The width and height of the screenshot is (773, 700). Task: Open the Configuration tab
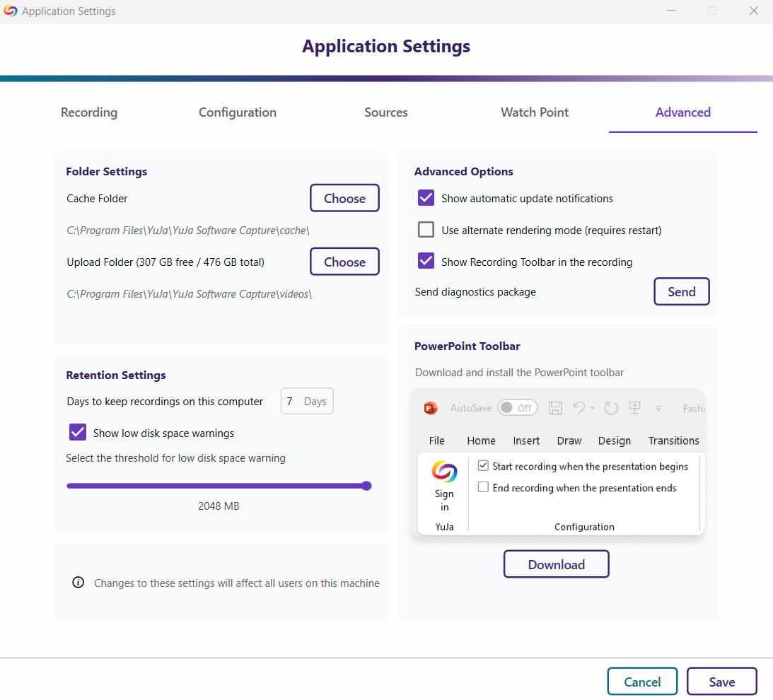(x=237, y=112)
